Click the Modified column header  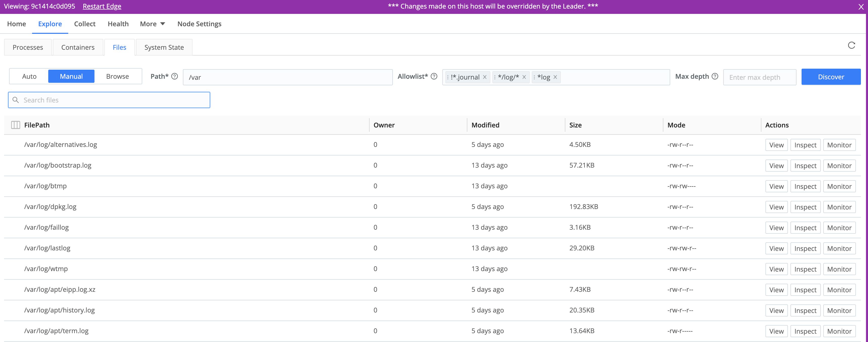(485, 125)
